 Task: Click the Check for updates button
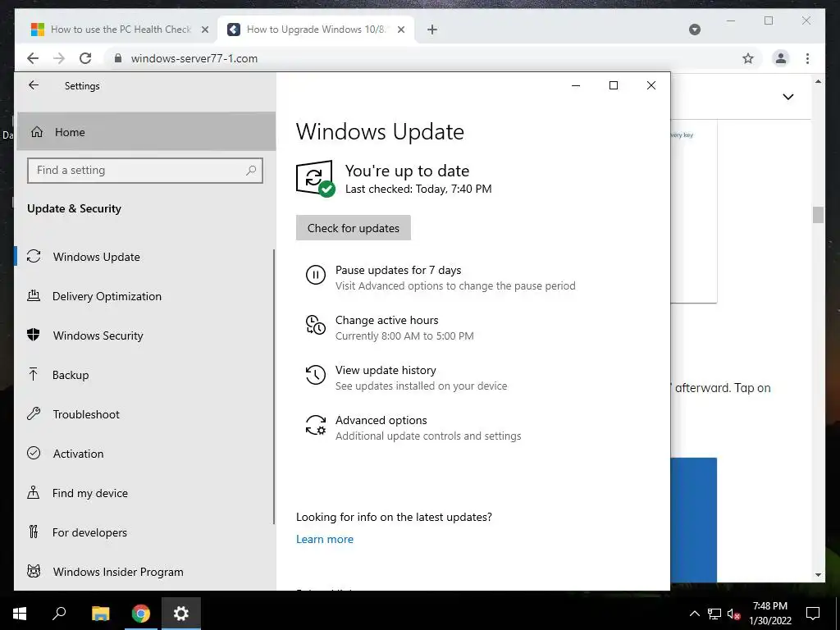354,228
